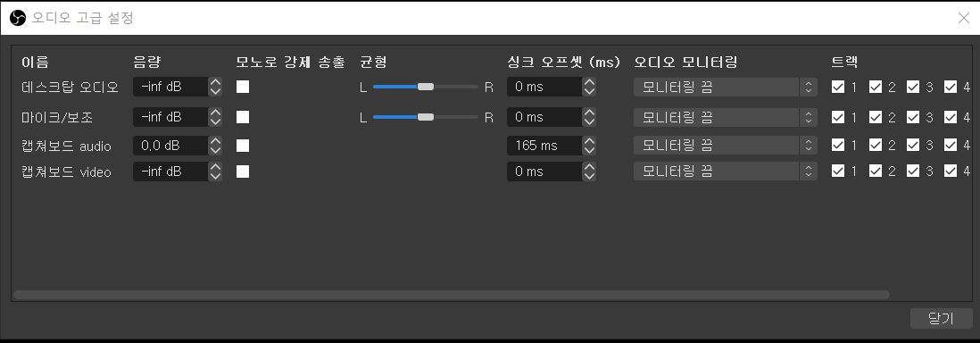Open the 오디오 모니터링 dropdown for 데스크탑 오디오
The width and height of the screenshot is (980, 343).
pos(725,87)
